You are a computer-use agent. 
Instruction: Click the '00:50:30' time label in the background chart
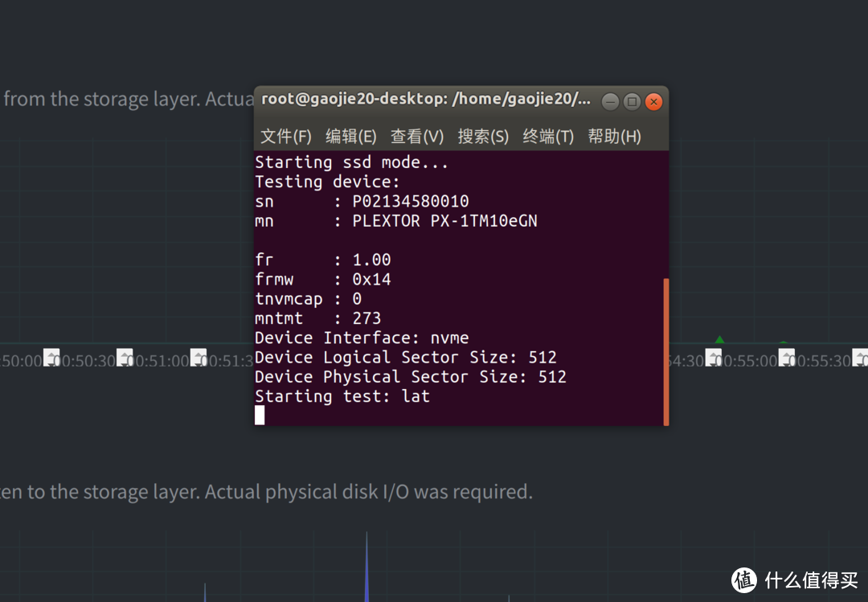pyautogui.click(x=86, y=361)
